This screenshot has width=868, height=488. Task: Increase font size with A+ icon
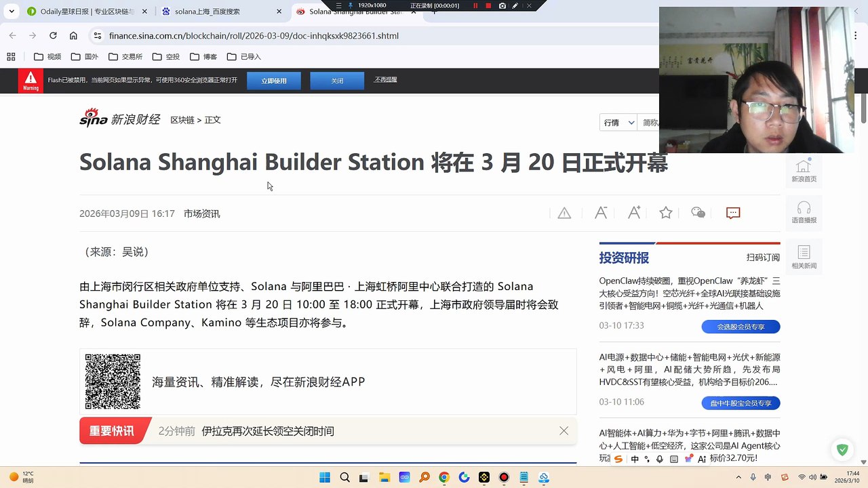pyautogui.click(x=634, y=213)
